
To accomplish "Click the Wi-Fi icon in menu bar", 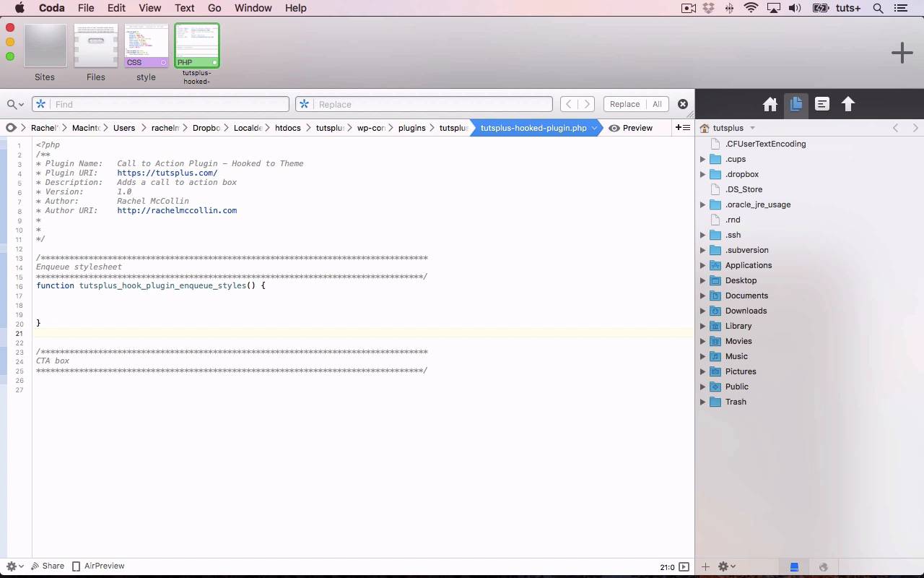I will [751, 8].
